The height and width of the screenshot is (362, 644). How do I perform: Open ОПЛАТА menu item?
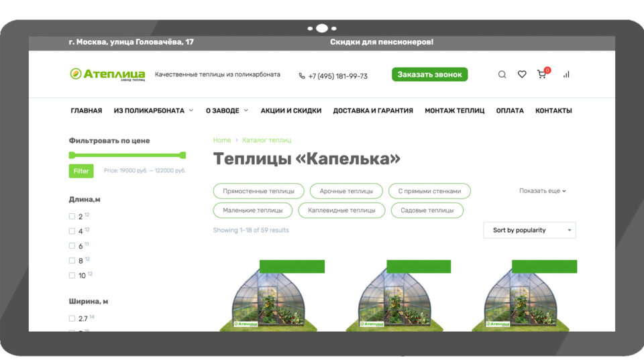coord(510,111)
